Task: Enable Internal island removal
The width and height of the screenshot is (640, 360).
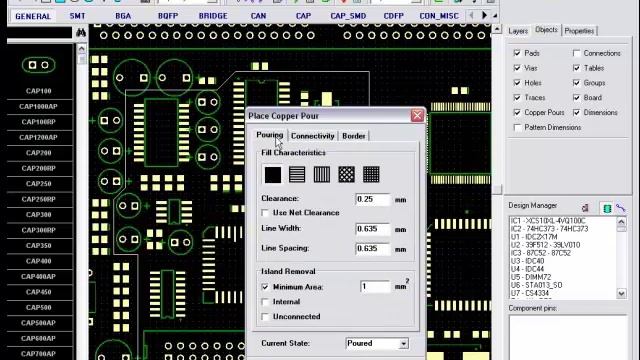Action: coord(265,302)
